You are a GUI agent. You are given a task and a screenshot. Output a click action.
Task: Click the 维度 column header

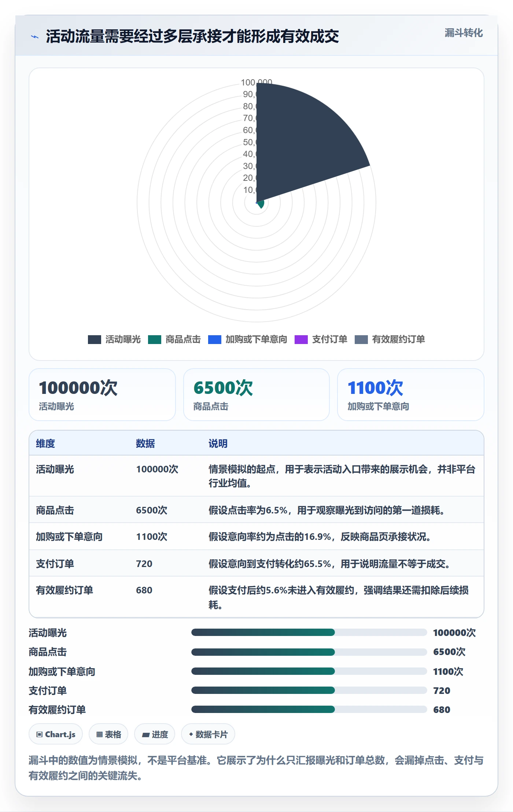pos(45,443)
